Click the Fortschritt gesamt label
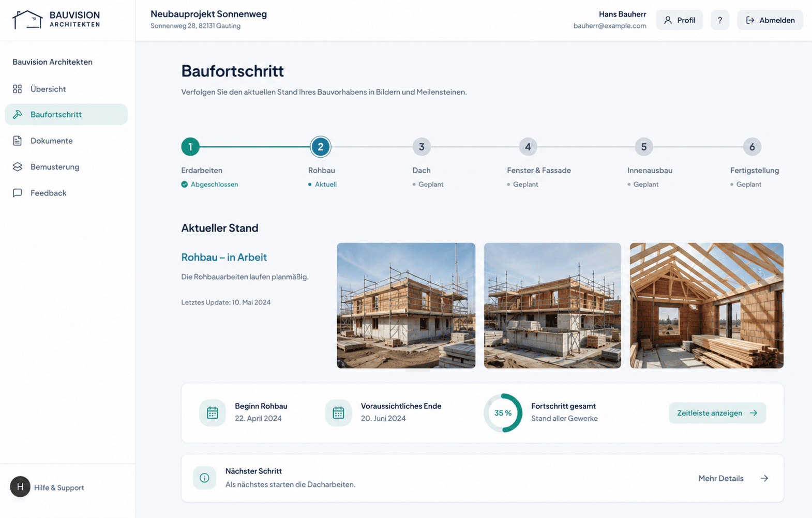 (563, 406)
